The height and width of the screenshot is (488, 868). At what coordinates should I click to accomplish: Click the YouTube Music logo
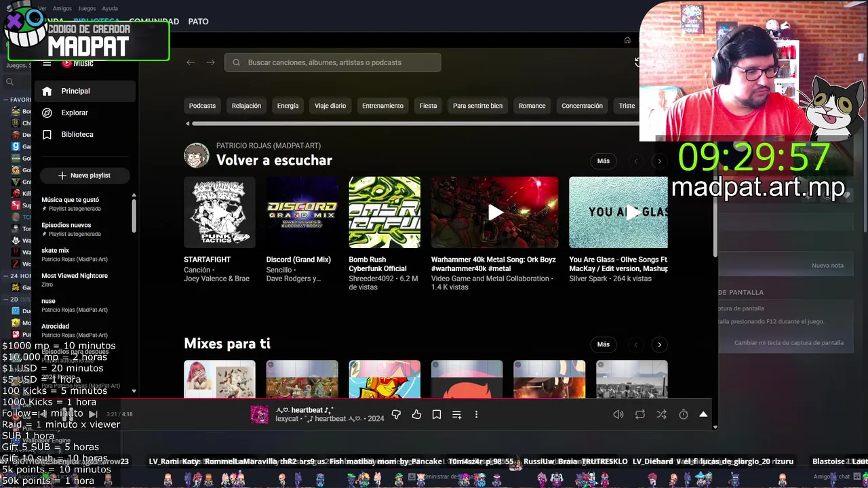click(x=77, y=63)
